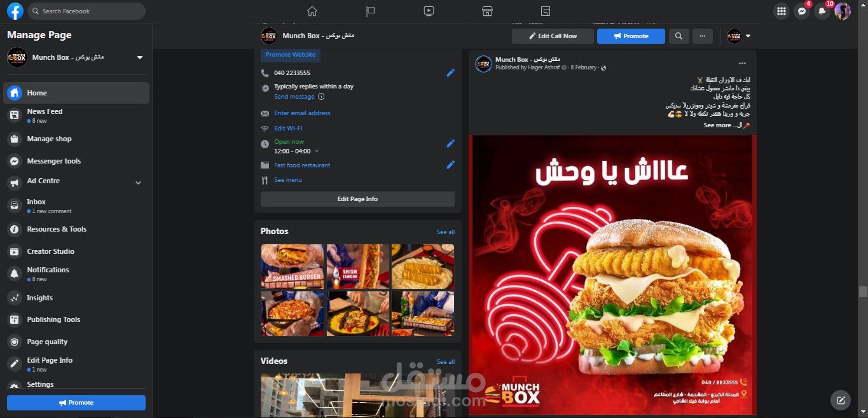Go to the Home feed icon in top bar
868x418 pixels.
coord(312,11)
